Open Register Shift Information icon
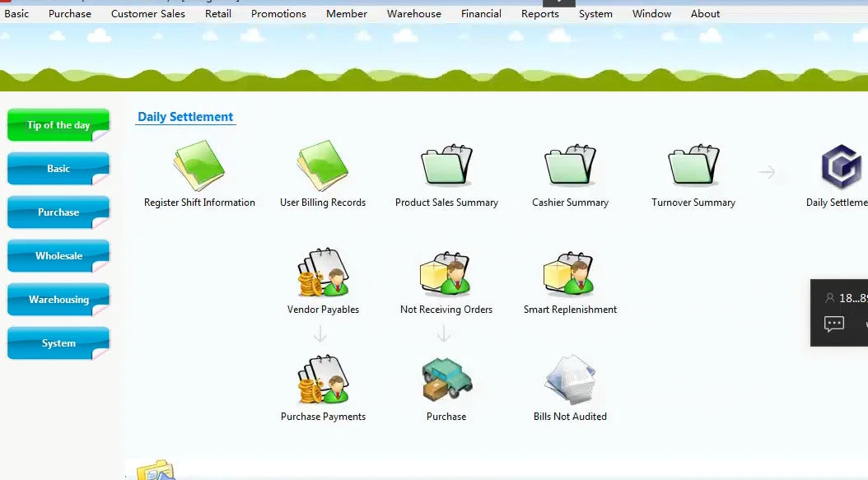Image resolution: width=868 pixels, height=480 pixels. (x=199, y=165)
